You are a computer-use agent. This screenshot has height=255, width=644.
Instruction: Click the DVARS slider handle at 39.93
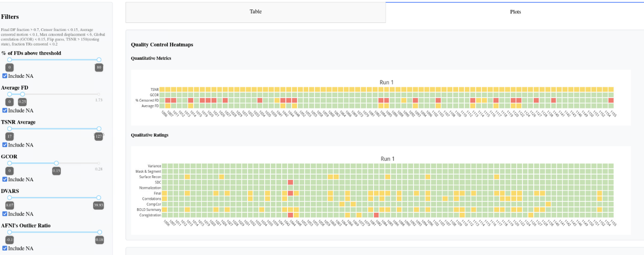[99, 198]
